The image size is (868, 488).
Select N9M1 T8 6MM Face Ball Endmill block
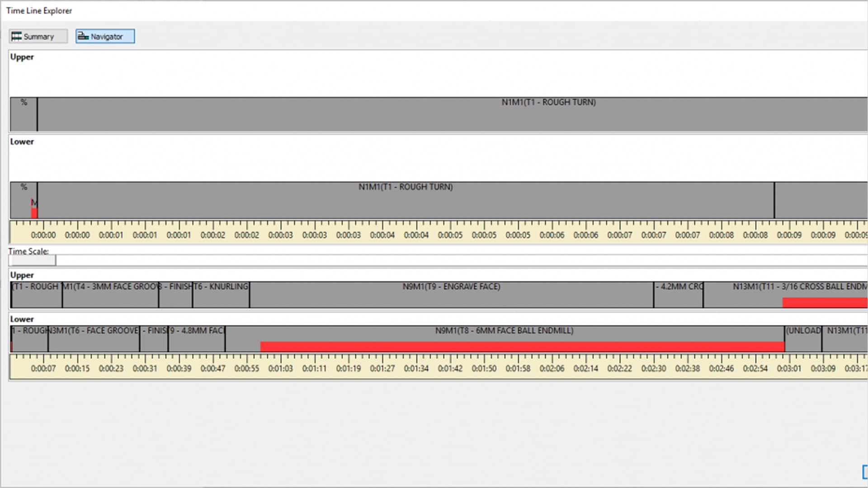(504, 334)
